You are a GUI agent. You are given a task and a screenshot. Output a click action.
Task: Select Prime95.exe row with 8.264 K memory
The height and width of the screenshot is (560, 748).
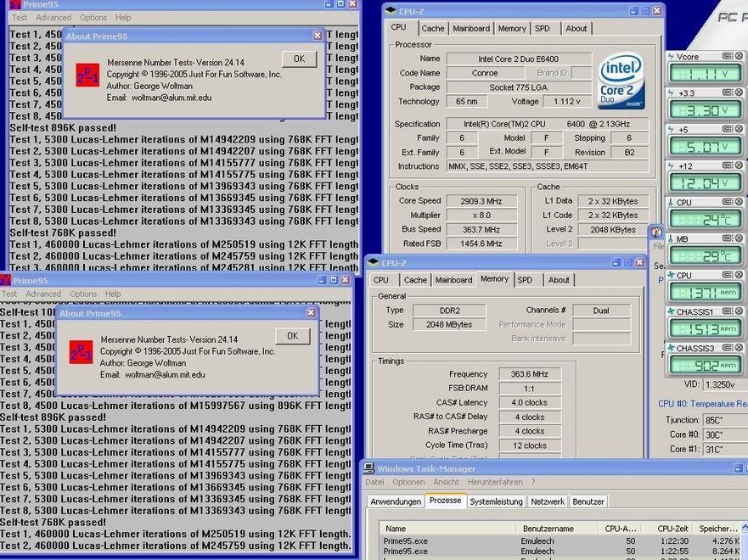tap(561, 551)
